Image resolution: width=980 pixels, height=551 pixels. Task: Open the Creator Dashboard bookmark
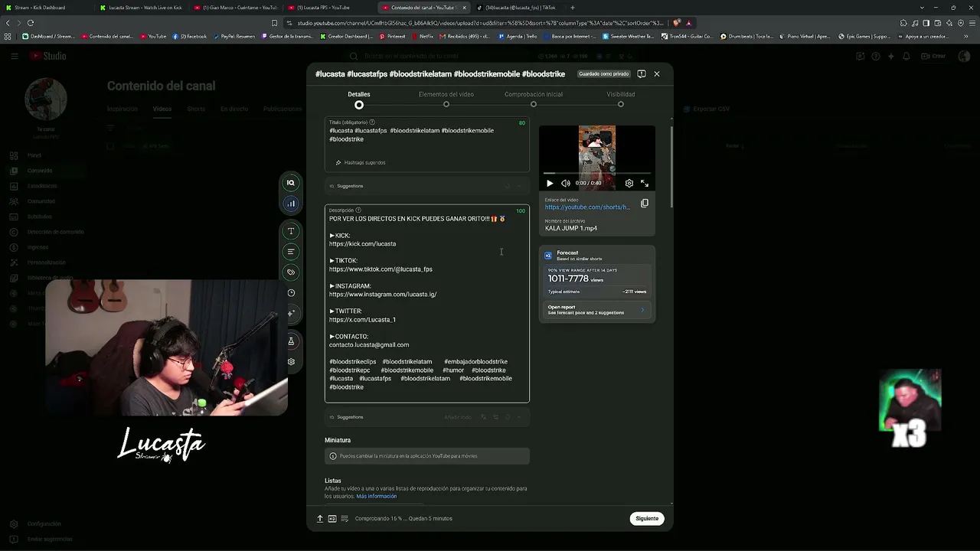pyautogui.click(x=347, y=37)
